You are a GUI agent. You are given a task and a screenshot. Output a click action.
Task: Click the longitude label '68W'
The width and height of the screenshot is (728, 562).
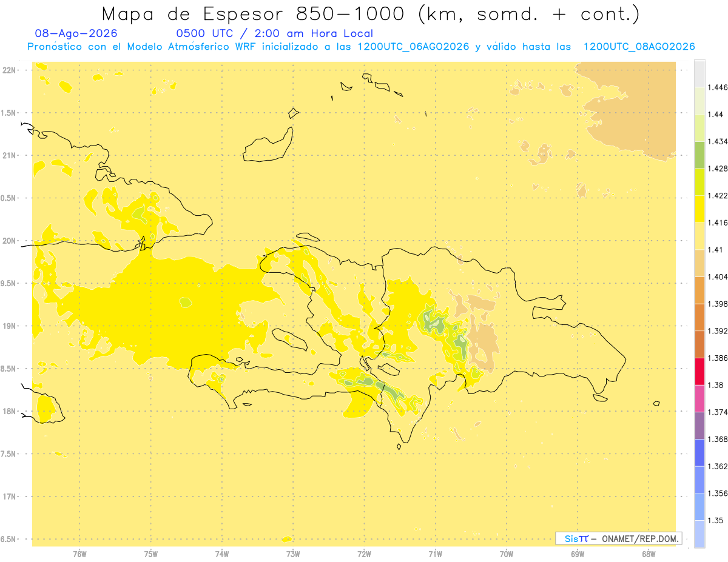pyautogui.click(x=649, y=554)
